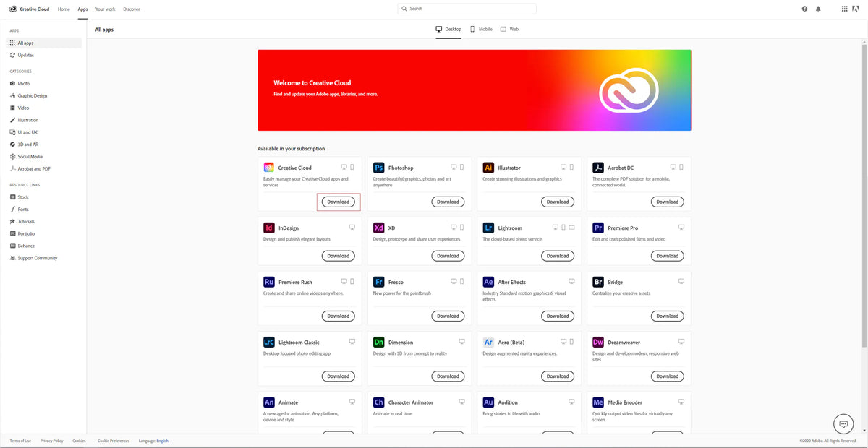
Task: Click the Lightroom Lr icon
Action: coord(488,228)
